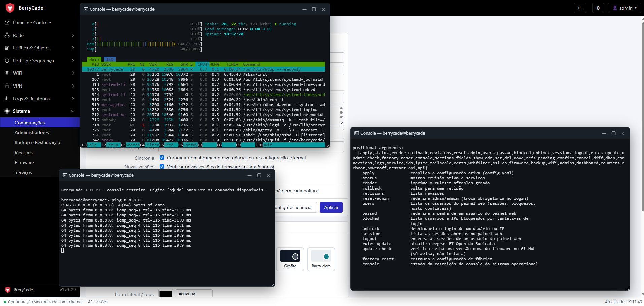Click the Rede network icon

pyautogui.click(x=7, y=35)
